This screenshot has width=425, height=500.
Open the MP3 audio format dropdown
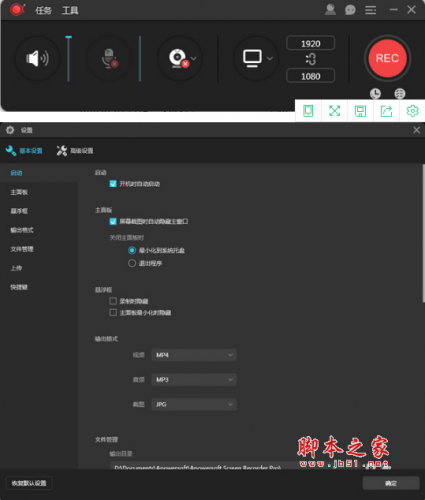(194, 380)
